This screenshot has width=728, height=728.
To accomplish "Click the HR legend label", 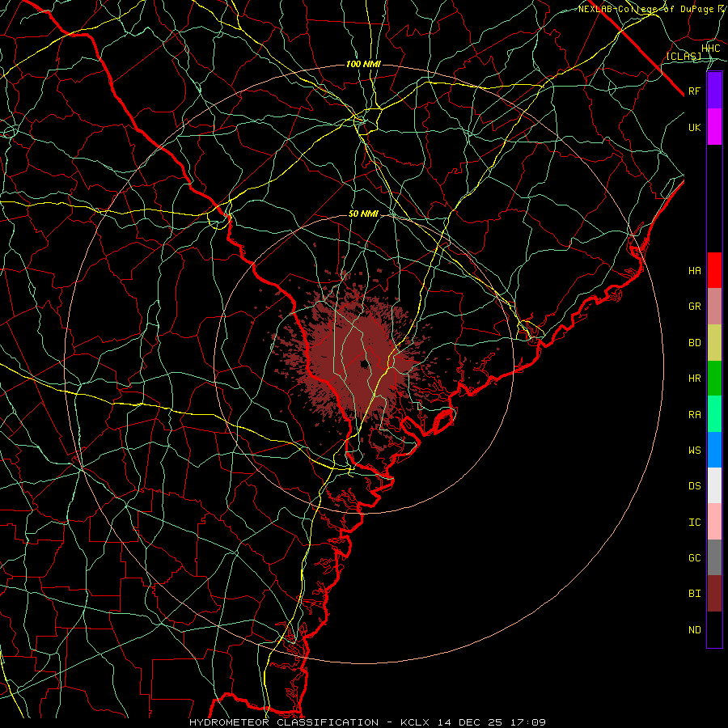I will pos(694,379).
